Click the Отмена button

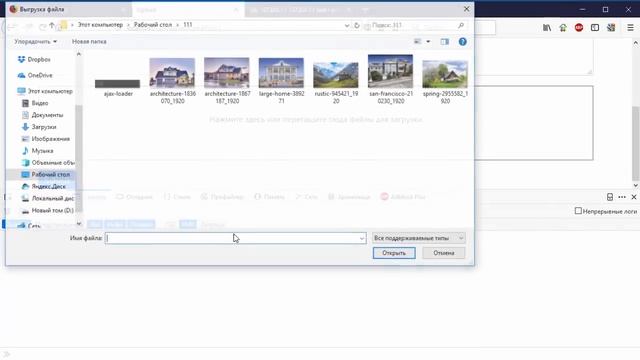[444, 253]
